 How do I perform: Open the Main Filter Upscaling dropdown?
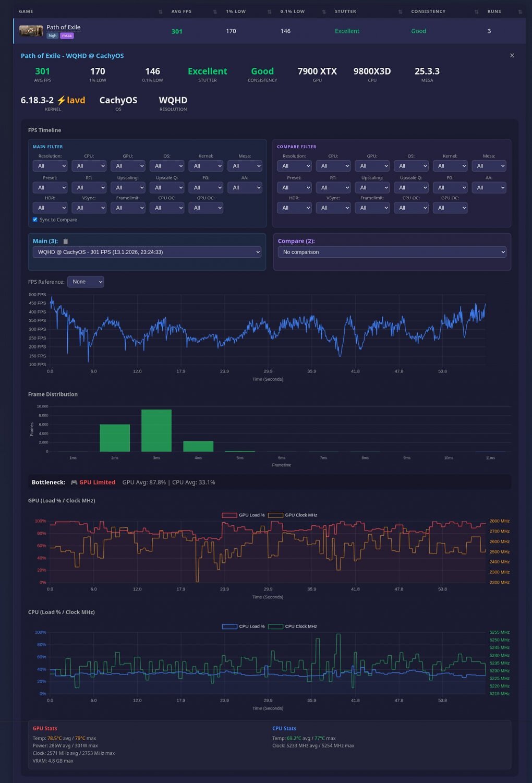128,187
